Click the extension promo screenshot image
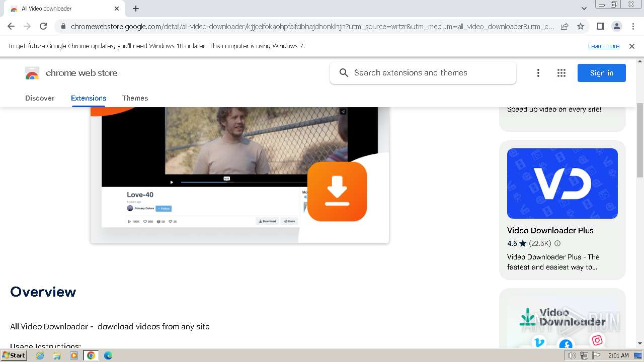644x362 pixels. coord(239,175)
